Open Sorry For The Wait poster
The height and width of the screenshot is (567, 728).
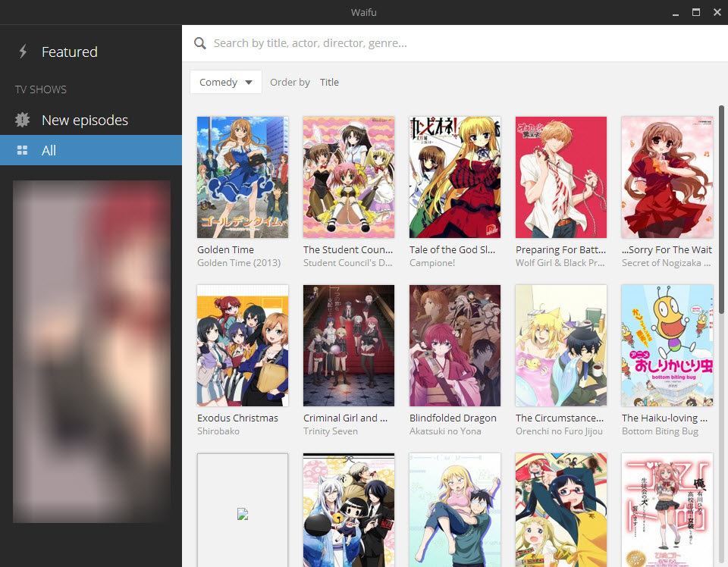pyautogui.click(x=667, y=177)
